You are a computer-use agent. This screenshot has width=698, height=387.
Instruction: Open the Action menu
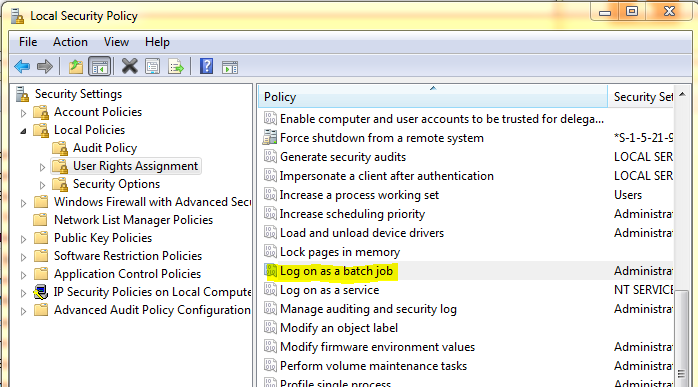[70, 42]
